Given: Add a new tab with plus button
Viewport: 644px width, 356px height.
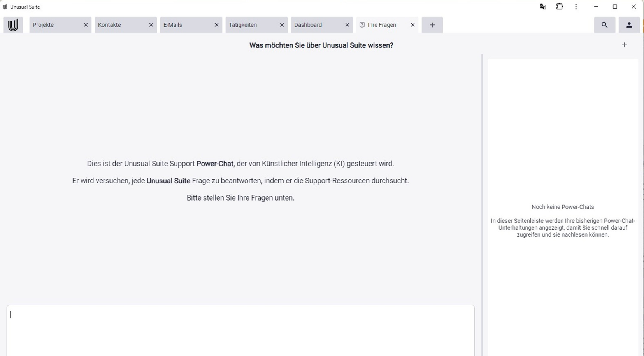Looking at the screenshot, I should pyautogui.click(x=432, y=25).
